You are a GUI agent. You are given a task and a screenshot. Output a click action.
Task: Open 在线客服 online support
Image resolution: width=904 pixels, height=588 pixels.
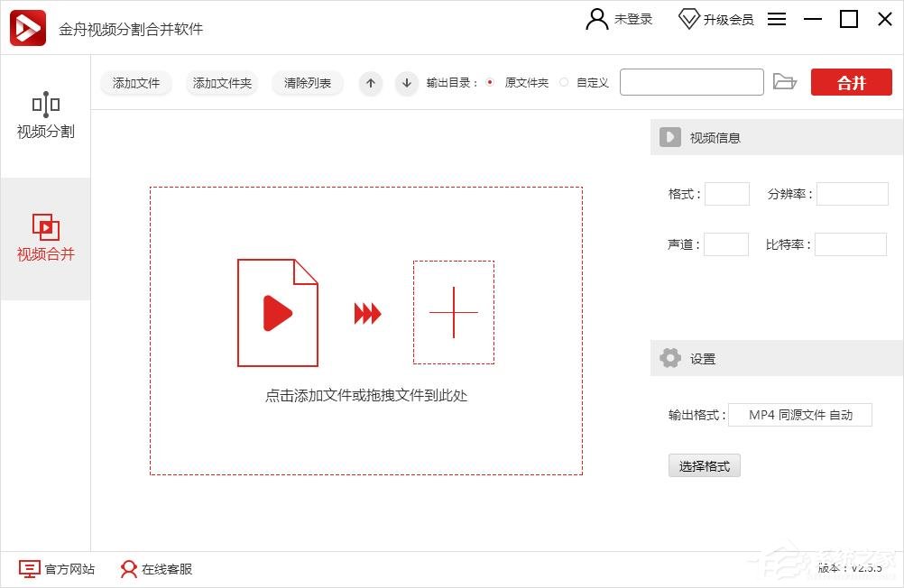point(157,569)
